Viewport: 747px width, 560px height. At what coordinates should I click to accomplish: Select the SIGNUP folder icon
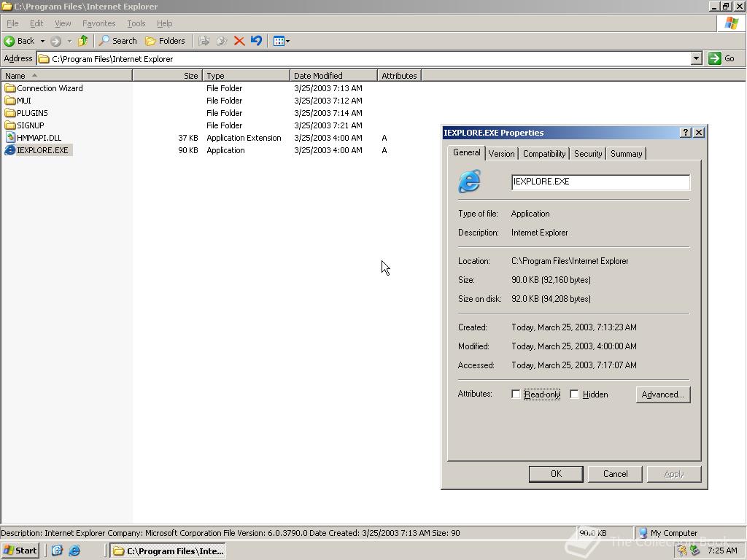[x=10, y=125]
